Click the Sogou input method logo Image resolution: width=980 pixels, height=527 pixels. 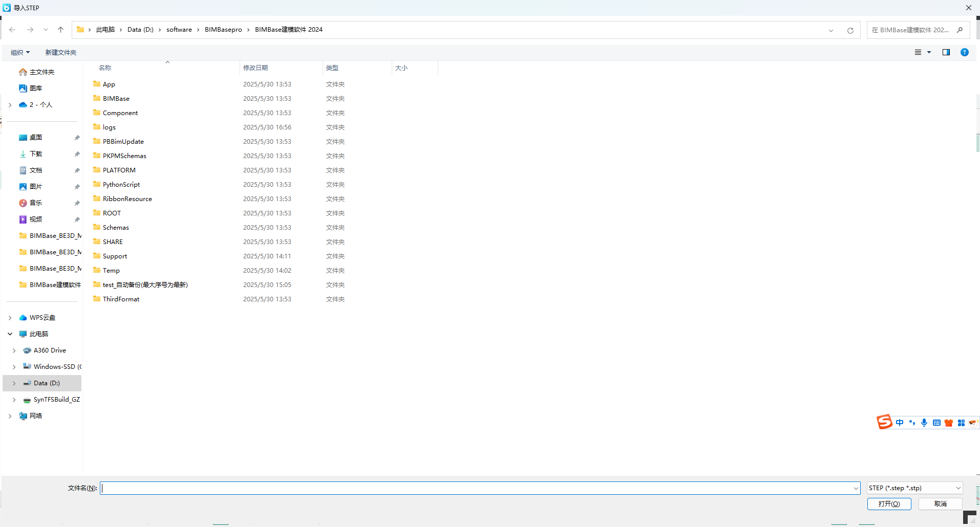pos(884,422)
